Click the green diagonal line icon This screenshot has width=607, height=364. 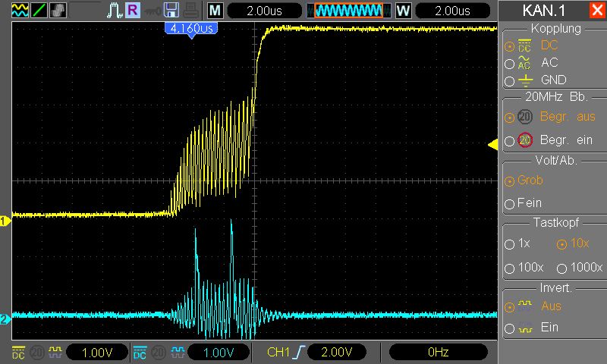tap(38, 11)
